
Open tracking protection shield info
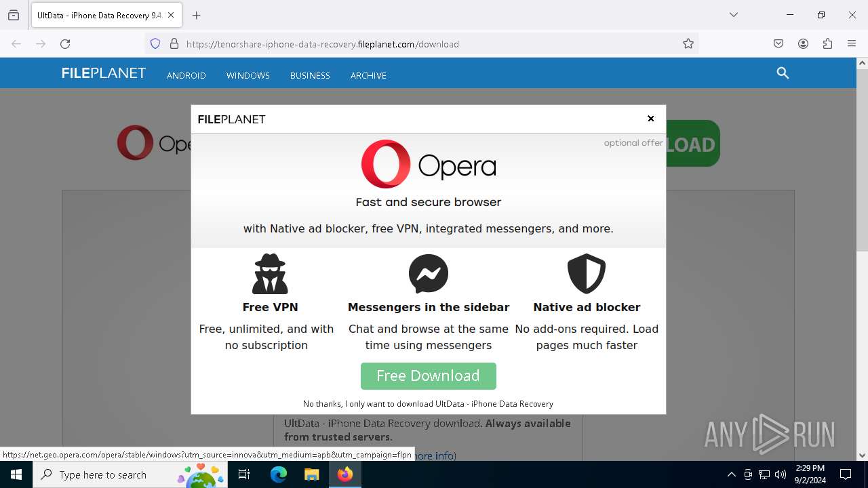[x=155, y=44]
